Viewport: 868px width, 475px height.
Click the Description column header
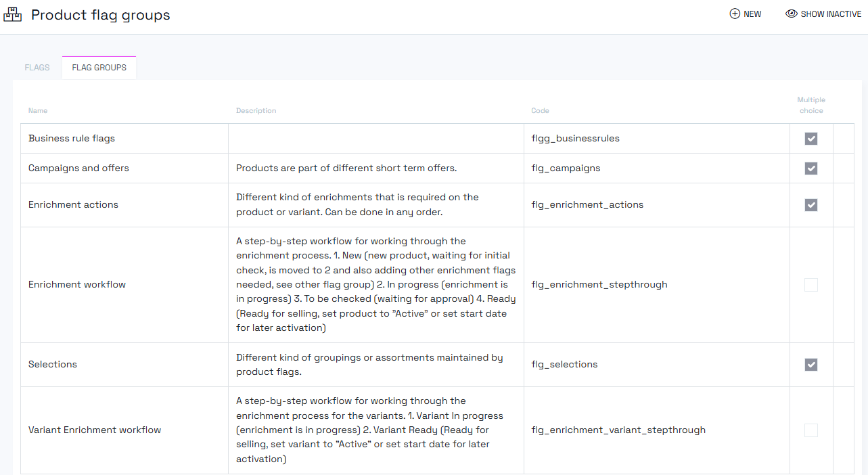(x=256, y=111)
